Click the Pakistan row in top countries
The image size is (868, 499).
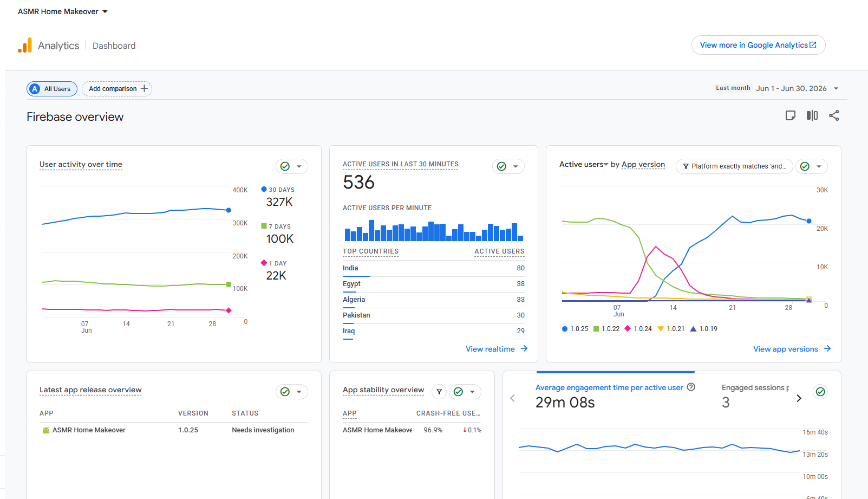tap(434, 315)
